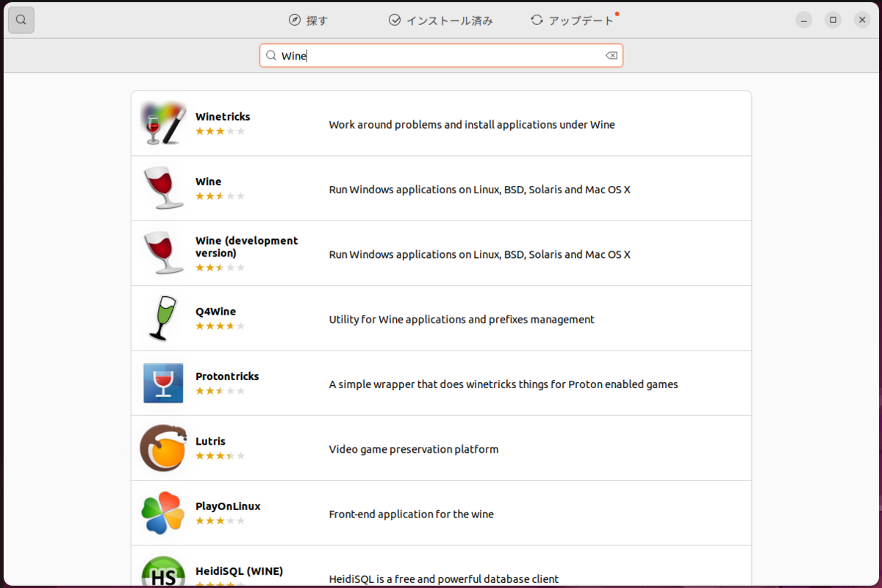Switch to the アップデート tab
This screenshot has height=588, width=882.
574,21
